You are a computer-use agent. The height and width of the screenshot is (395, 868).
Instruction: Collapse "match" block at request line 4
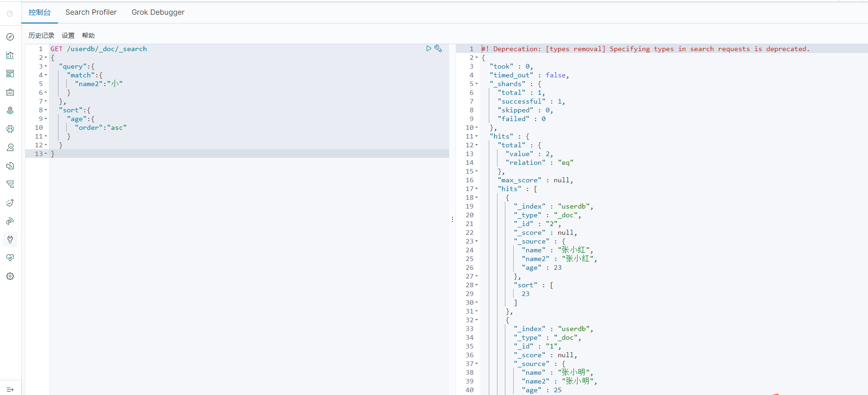click(x=46, y=76)
